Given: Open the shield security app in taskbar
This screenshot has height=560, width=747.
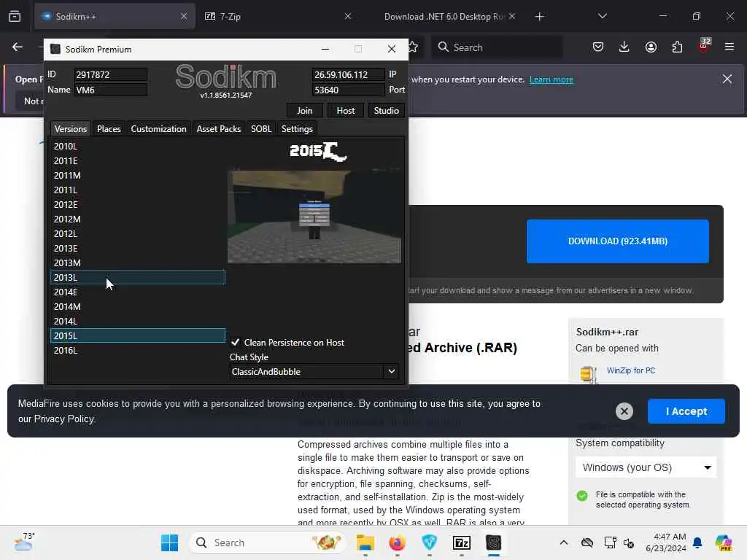Looking at the screenshot, I should click(429, 542).
